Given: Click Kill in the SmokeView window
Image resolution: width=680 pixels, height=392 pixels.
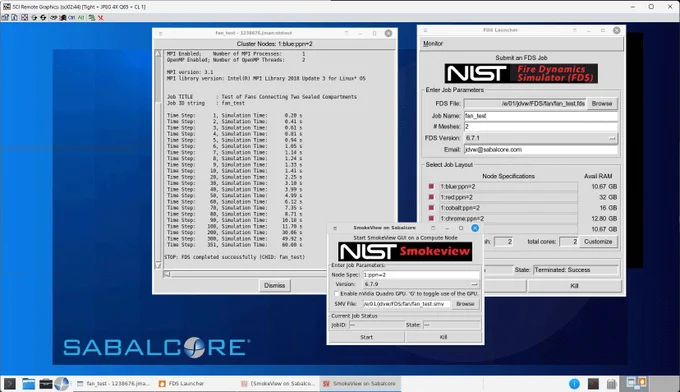Looking at the screenshot, I should pos(443,337).
